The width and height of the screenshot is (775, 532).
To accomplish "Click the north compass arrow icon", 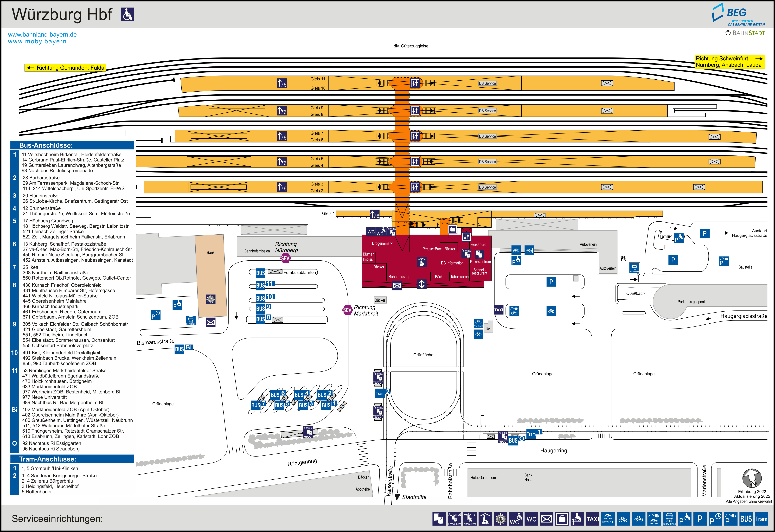I will [752, 478].
